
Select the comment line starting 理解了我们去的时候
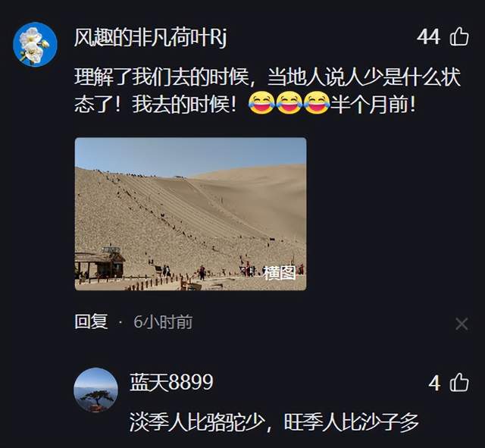(x=268, y=77)
